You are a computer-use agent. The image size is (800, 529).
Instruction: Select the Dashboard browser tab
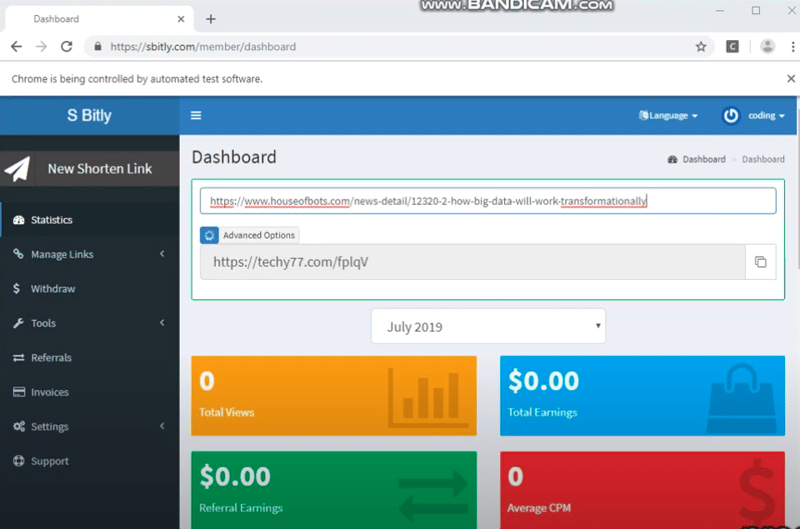click(99, 19)
